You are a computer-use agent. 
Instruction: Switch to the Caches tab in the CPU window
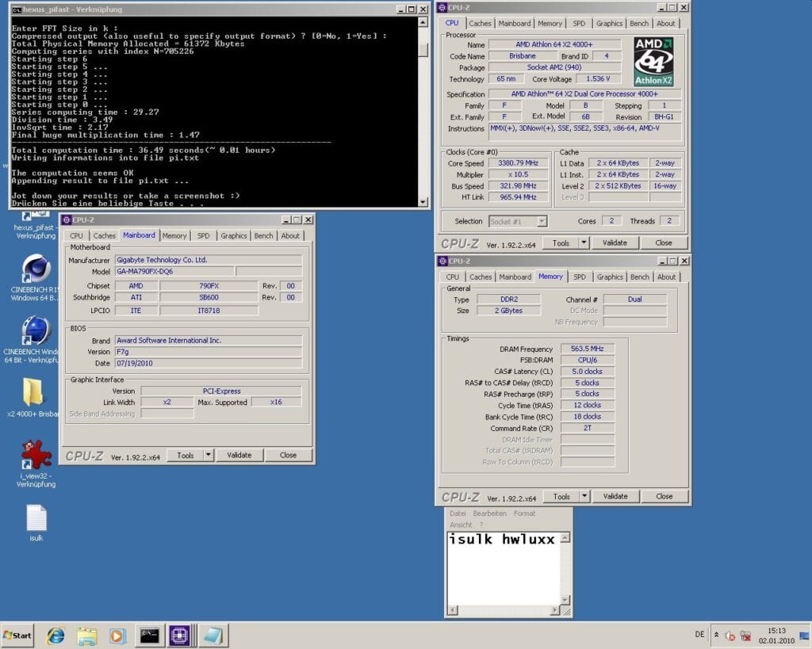[x=480, y=23]
